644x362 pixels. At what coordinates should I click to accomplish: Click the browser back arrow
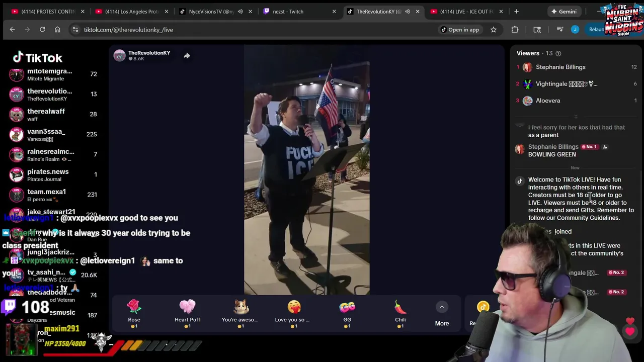tap(12, 30)
